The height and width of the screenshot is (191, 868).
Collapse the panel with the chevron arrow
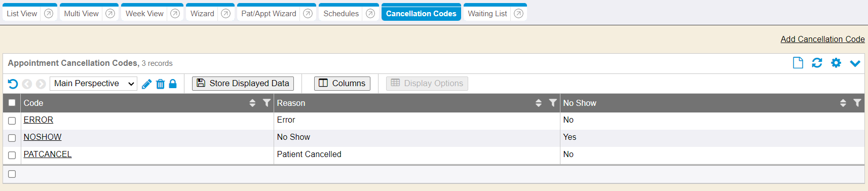click(x=855, y=63)
